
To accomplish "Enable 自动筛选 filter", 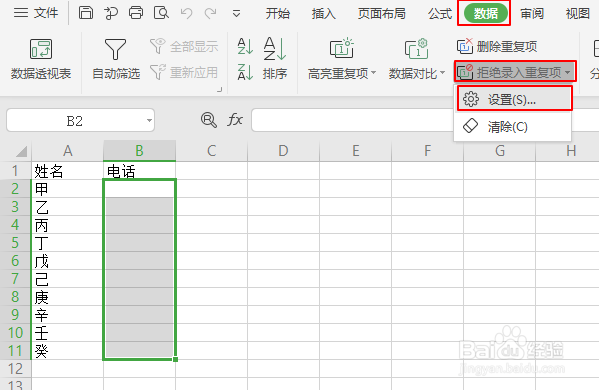I will pyautogui.click(x=116, y=59).
